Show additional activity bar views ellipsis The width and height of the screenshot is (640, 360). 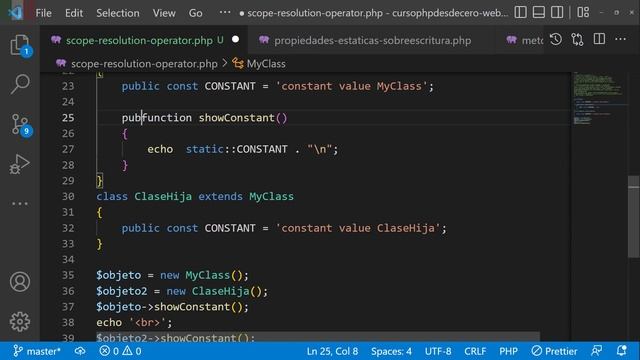[20, 203]
